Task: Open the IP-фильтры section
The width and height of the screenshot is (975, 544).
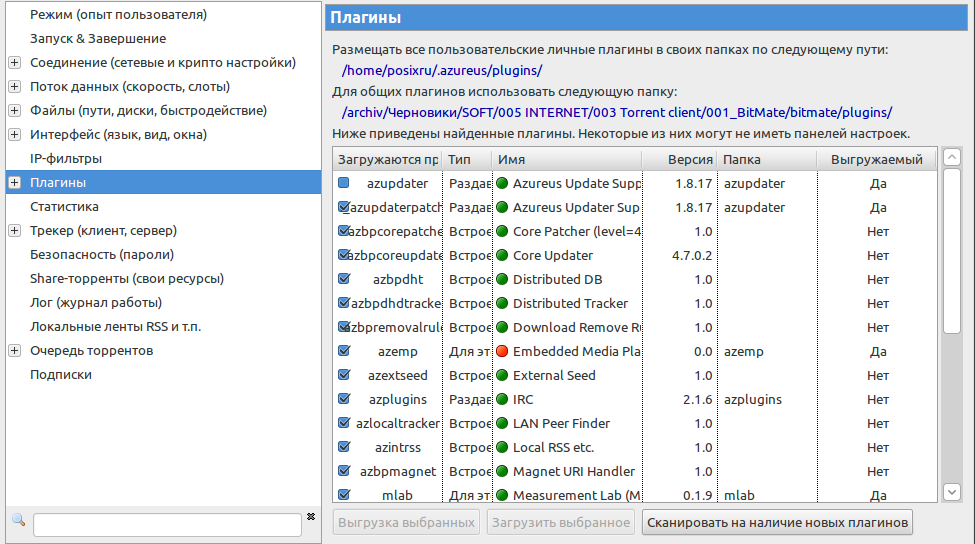Action: point(66,159)
